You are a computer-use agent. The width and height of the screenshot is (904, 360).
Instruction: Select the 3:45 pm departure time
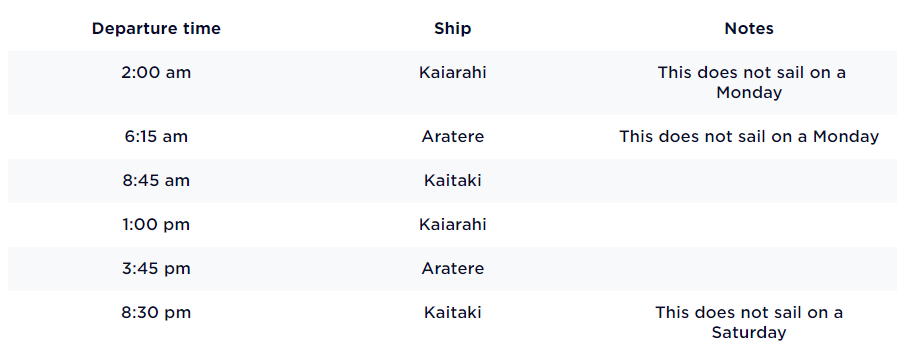coord(156,268)
